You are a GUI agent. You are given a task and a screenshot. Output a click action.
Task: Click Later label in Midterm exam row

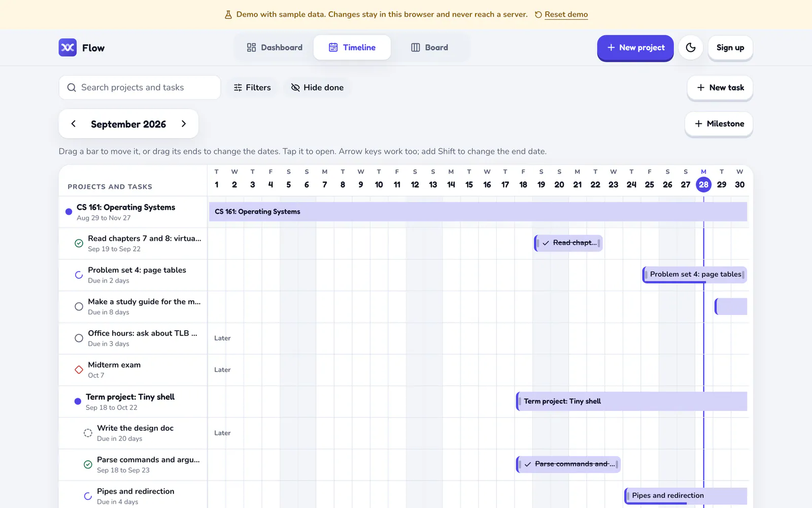point(222,370)
